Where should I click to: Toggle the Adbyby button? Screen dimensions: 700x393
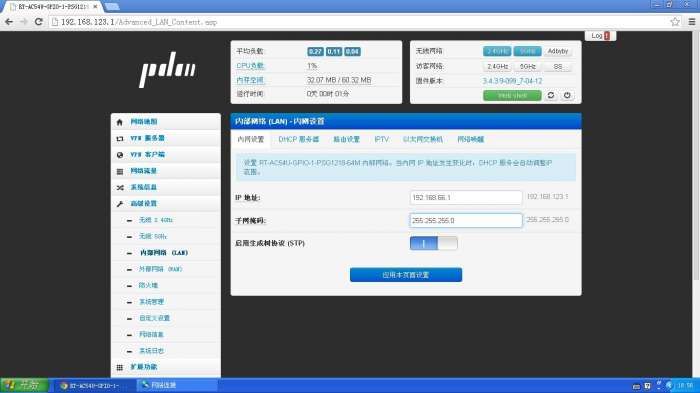(x=558, y=51)
